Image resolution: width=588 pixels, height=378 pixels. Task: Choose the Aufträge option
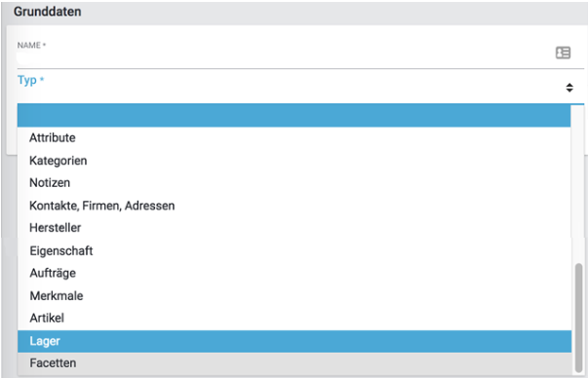[x=294, y=273]
